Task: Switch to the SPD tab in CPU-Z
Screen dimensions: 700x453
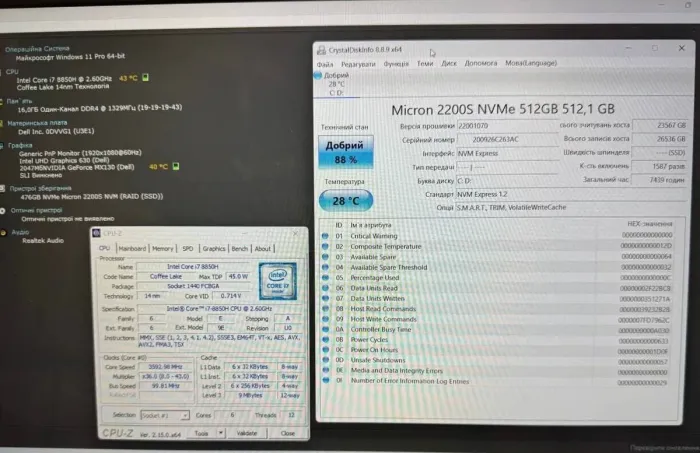Action: pos(188,249)
